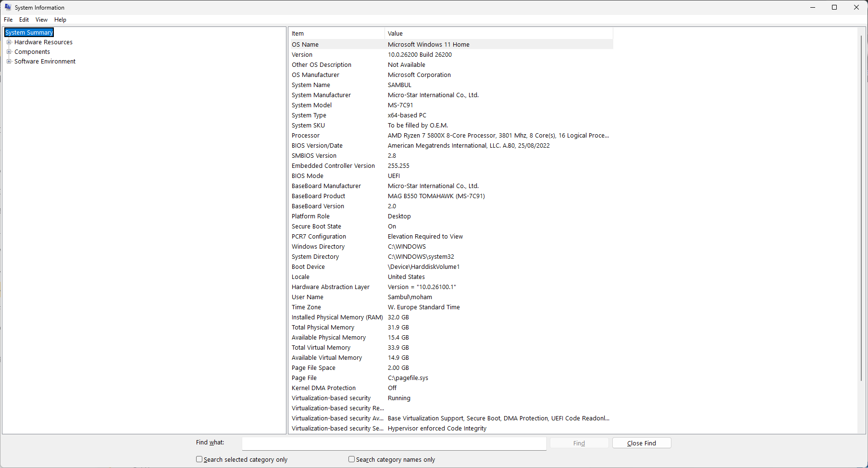Image resolution: width=868 pixels, height=468 pixels.
Task: Click the Find what input field
Action: click(x=394, y=443)
